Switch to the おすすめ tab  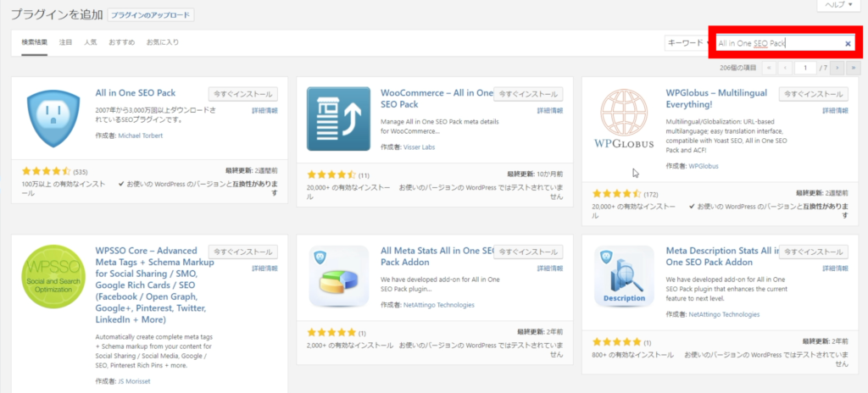coord(122,42)
